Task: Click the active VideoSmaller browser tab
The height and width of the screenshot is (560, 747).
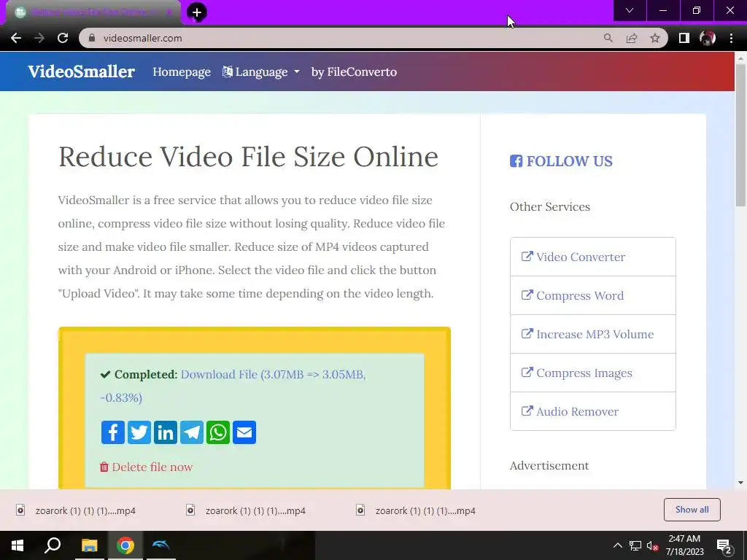Action: (93, 12)
